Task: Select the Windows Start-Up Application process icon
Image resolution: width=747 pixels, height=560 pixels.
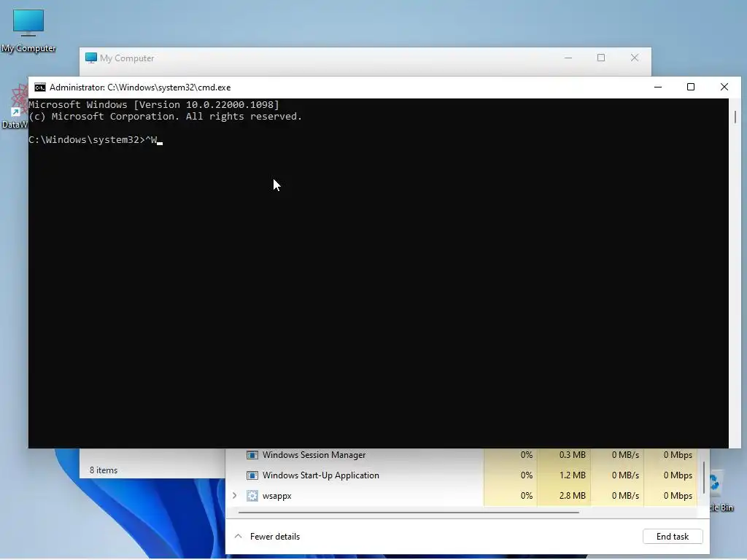Action: [x=252, y=475]
